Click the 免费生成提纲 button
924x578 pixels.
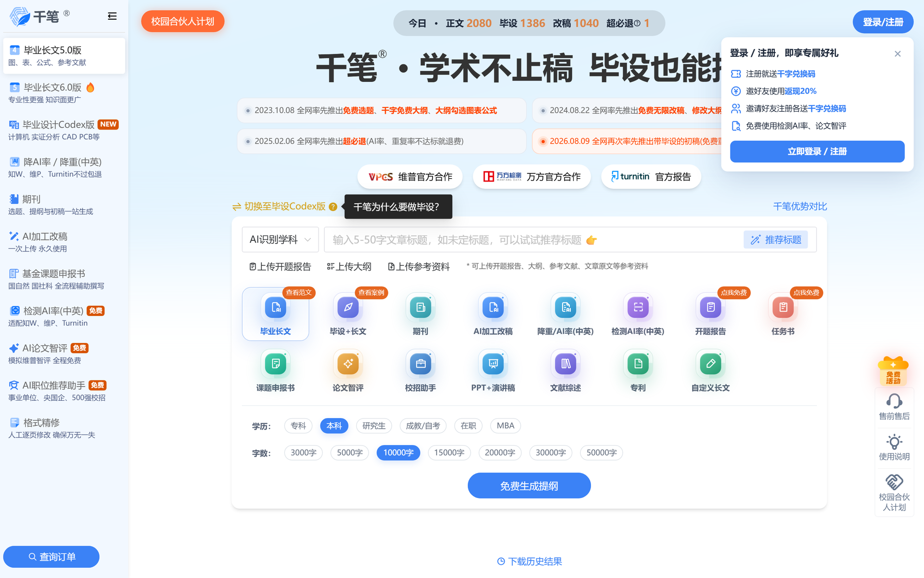pos(529,486)
